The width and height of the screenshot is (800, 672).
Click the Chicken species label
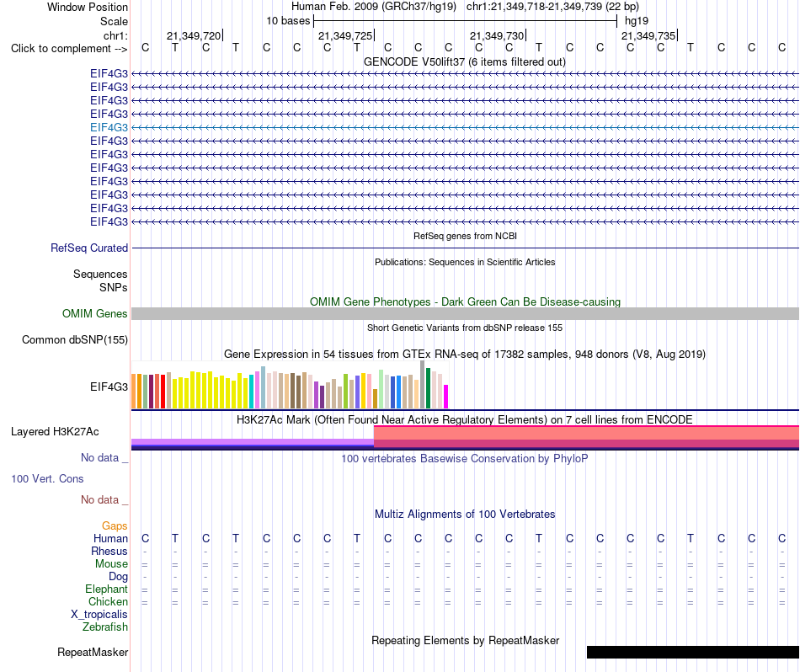point(108,601)
